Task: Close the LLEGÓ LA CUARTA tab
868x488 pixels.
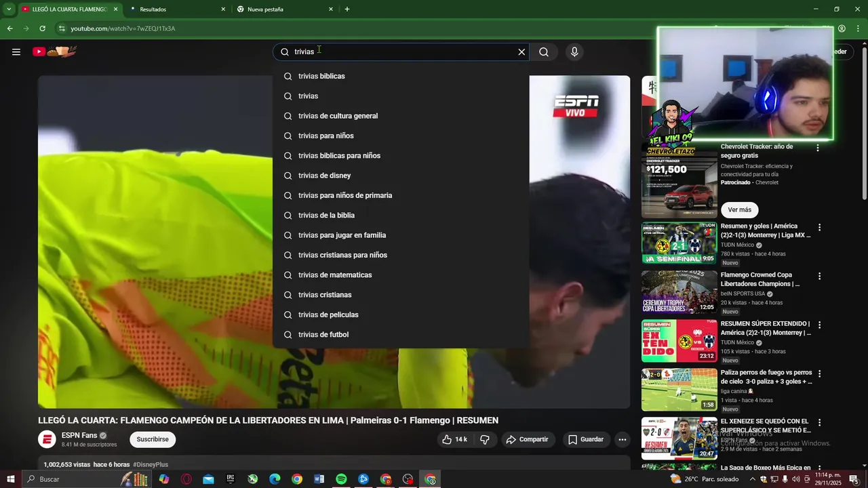Action: click(115, 9)
